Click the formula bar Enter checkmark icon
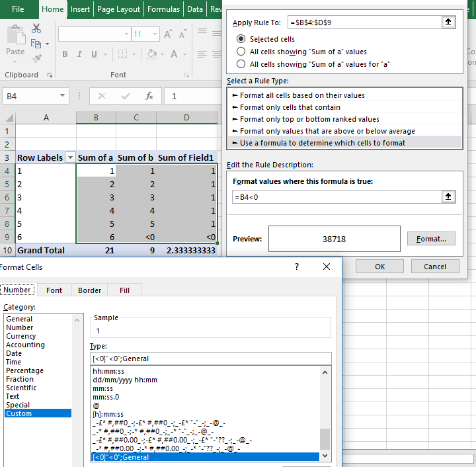This screenshot has width=476, height=467. pos(126,97)
